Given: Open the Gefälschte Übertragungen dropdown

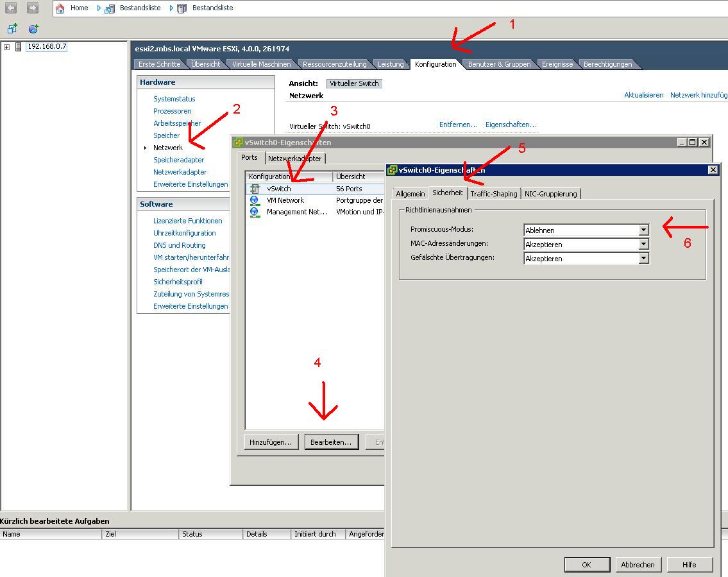Looking at the screenshot, I should pyautogui.click(x=643, y=258).
